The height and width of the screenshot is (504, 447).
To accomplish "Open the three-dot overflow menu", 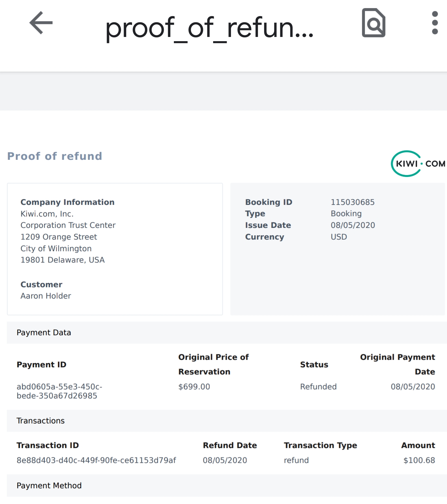I will click(x=435, y=23).
